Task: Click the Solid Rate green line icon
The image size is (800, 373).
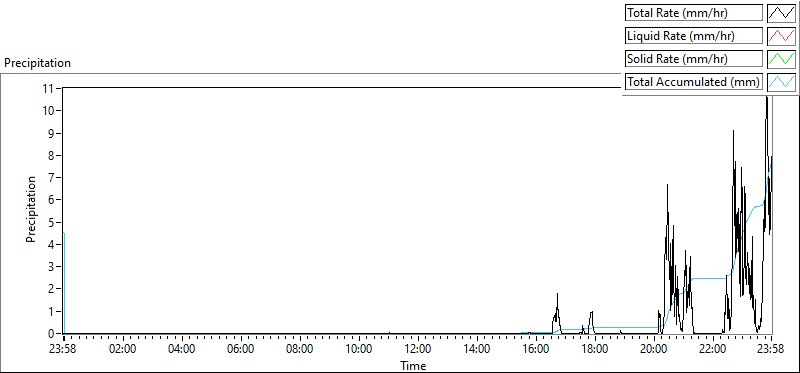Action: coord(781,59)
